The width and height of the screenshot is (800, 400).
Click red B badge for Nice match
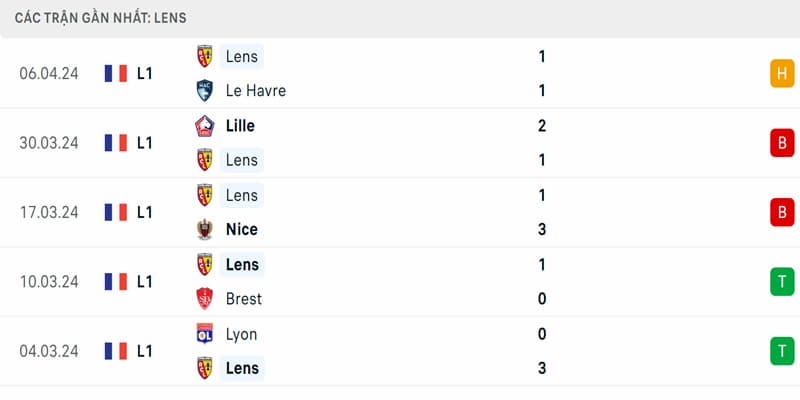(x=782, y=212)
